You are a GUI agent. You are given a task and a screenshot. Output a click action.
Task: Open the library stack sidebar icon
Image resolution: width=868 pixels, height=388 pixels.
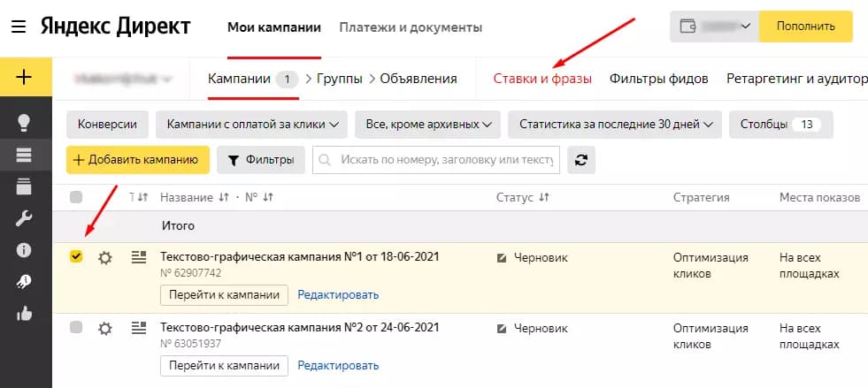[x=24, y=186]
